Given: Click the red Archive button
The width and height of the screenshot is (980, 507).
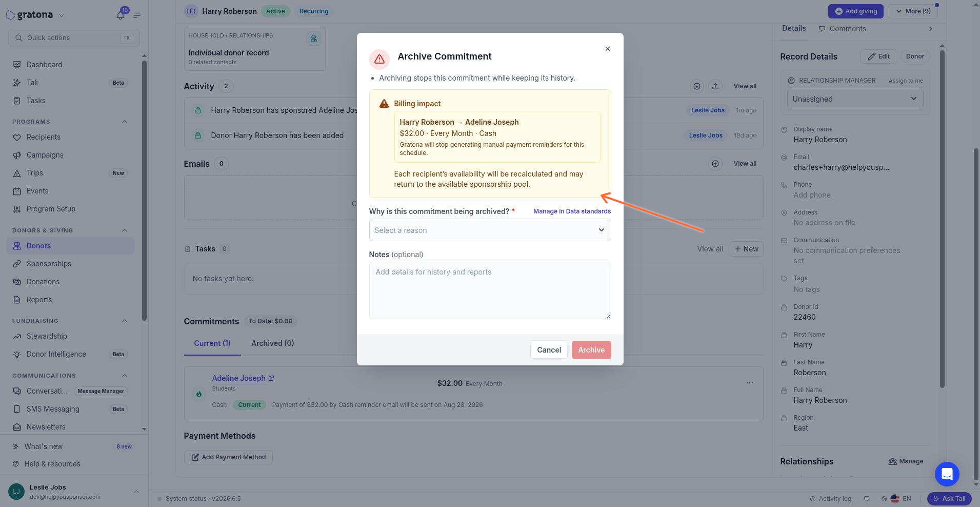Looking at the screenshot, I should pos(591,350).
